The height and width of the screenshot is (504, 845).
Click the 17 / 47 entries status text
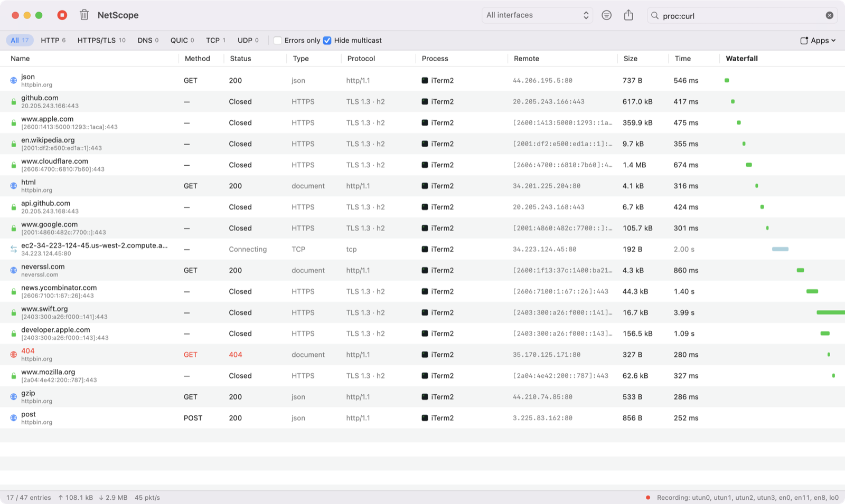tap(29, 497)
